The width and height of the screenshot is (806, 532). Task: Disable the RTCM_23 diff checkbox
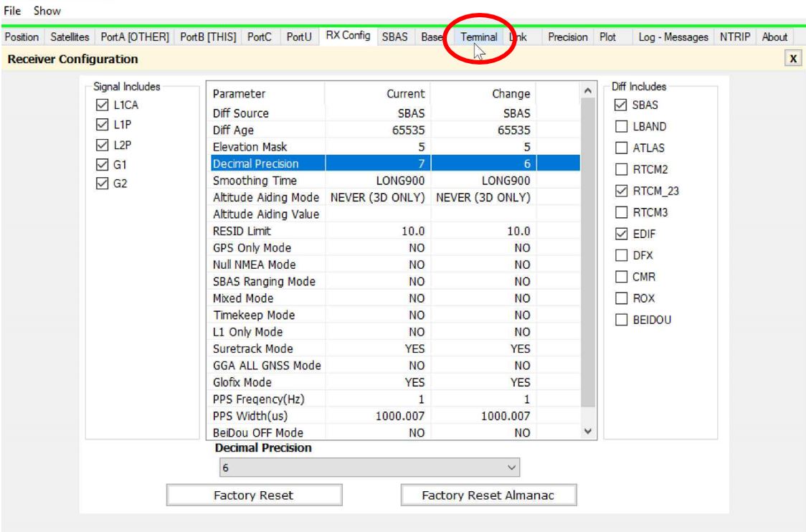click(x=621, y=191)
